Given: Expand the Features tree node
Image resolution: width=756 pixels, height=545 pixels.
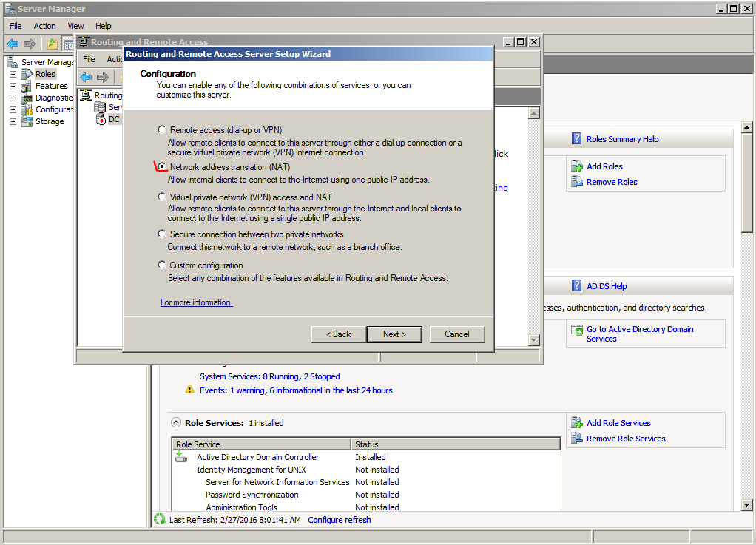Looking at the screenshot, I should (13, 87).
